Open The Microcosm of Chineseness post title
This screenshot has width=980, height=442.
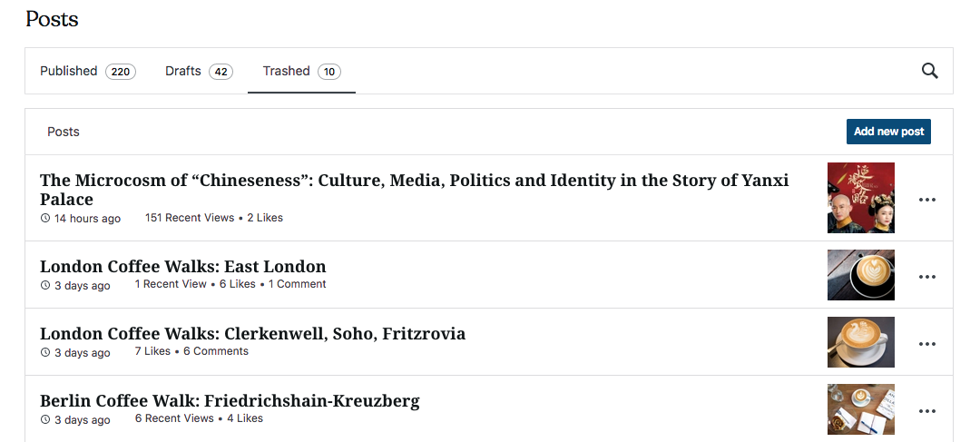(x=415, y=190)
